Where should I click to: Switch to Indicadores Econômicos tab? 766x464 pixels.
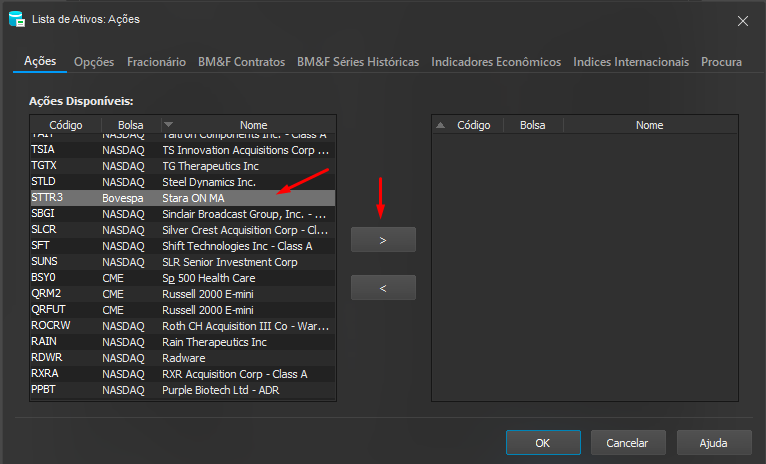(x=496, y=62)
